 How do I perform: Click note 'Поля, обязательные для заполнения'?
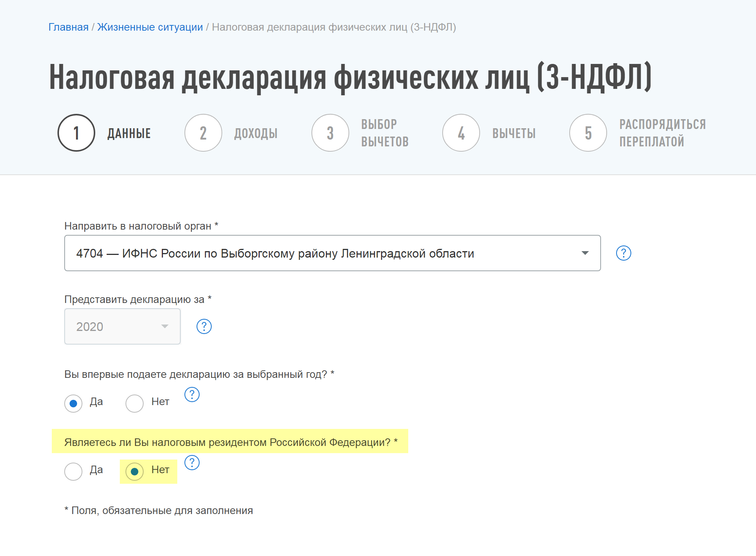point(162,510)
